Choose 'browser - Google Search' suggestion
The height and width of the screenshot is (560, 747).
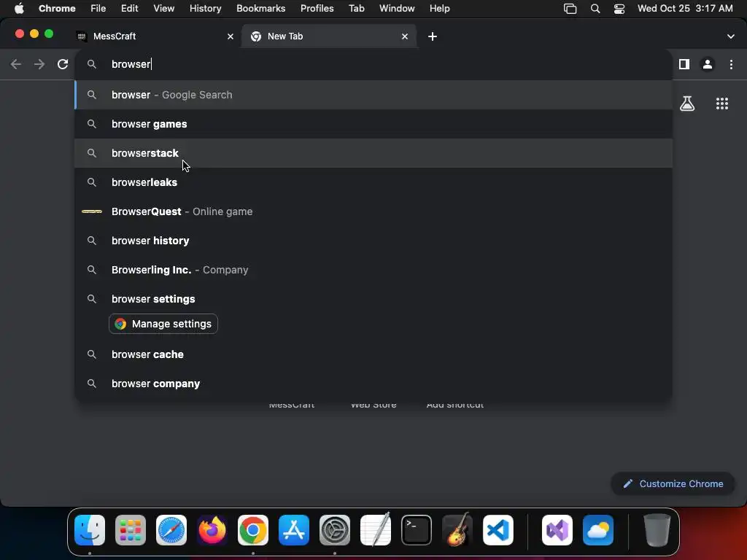click(x=373, y=95)
